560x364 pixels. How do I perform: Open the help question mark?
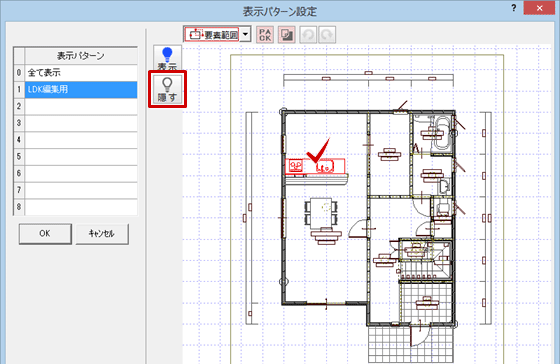(x=514, y=8)
